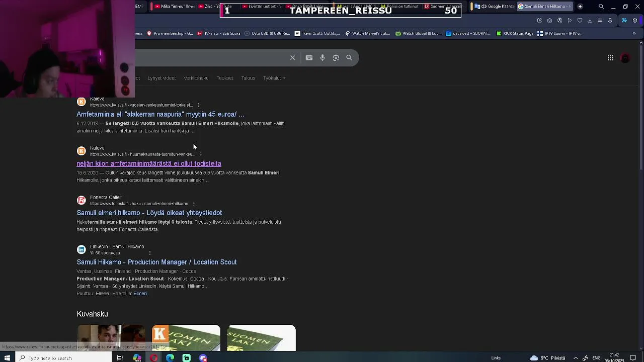The image size is (644, 362).
Task: Open Amfetamiinia eli "alakerran naapuria" result
Action: point(160,114)
